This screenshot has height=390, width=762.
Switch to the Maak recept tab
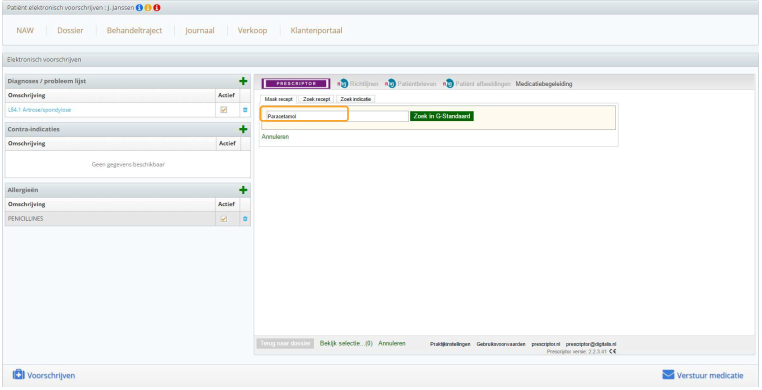tap(278, 99)
